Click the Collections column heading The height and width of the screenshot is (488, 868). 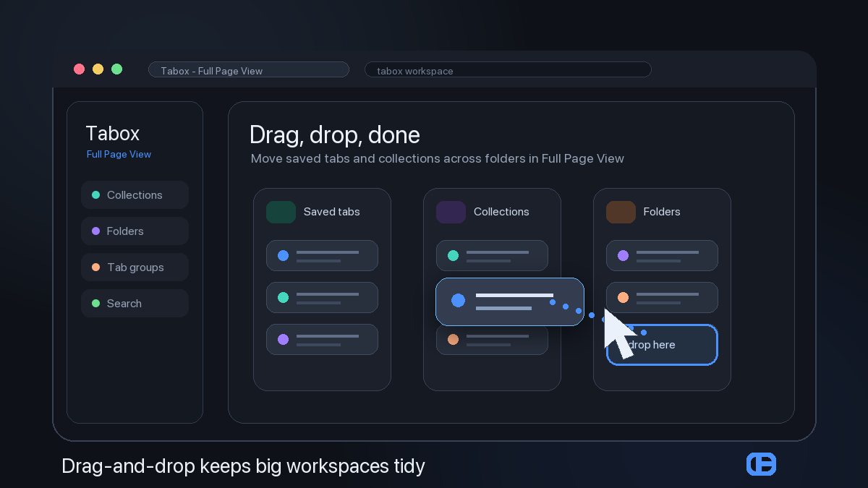tap(501, 212)
